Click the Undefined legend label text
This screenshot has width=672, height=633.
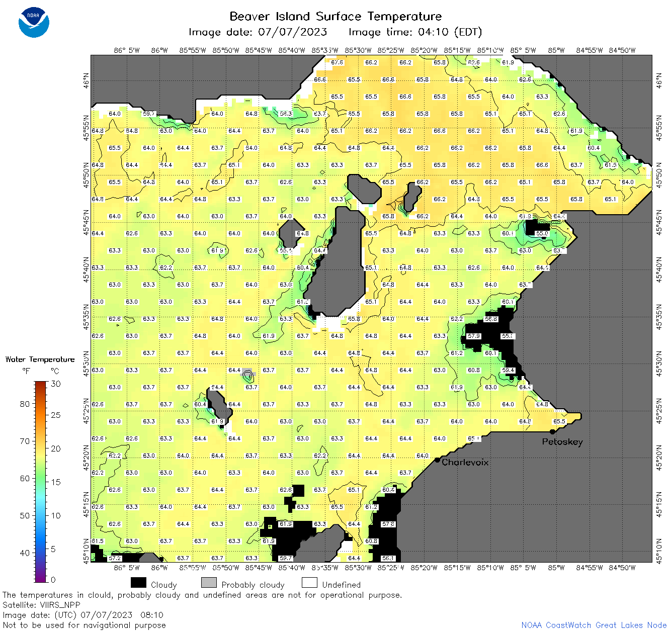tap(342, 585)
